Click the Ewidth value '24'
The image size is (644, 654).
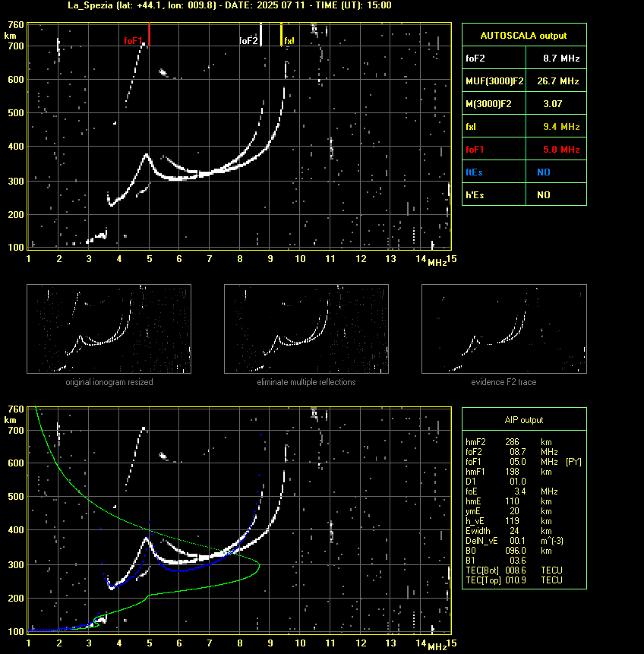(514, 531)
